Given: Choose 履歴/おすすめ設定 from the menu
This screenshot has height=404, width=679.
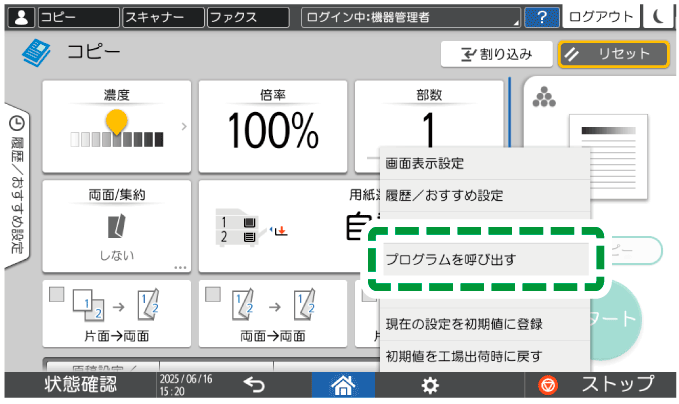Looking at the screenshot, I should [485, 196].
